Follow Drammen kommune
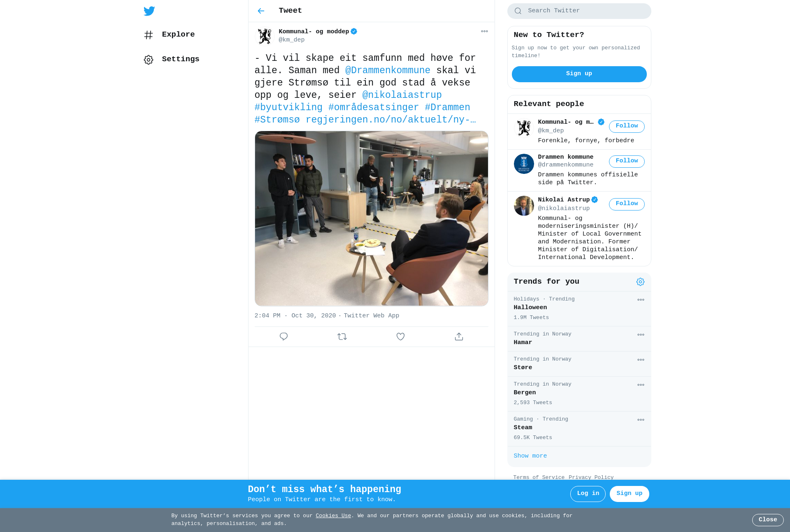Image resolution: width=790 pixels, height=532 pixels. pos(627,161)
